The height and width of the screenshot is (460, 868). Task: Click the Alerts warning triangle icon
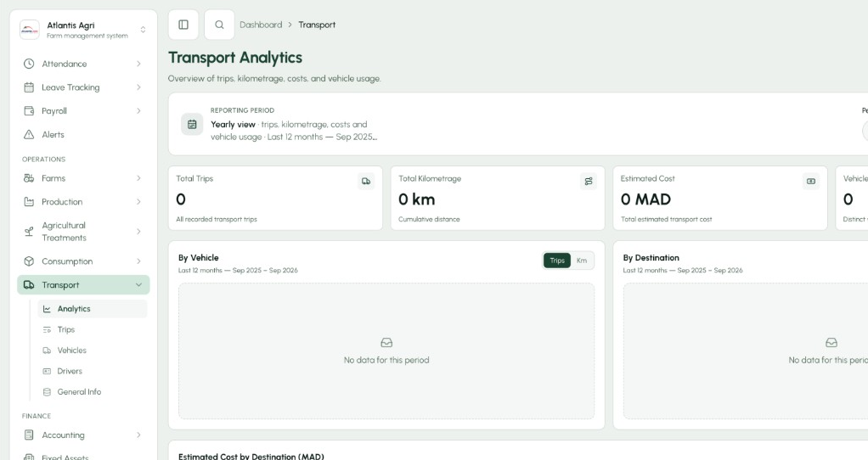click(29, 134)
